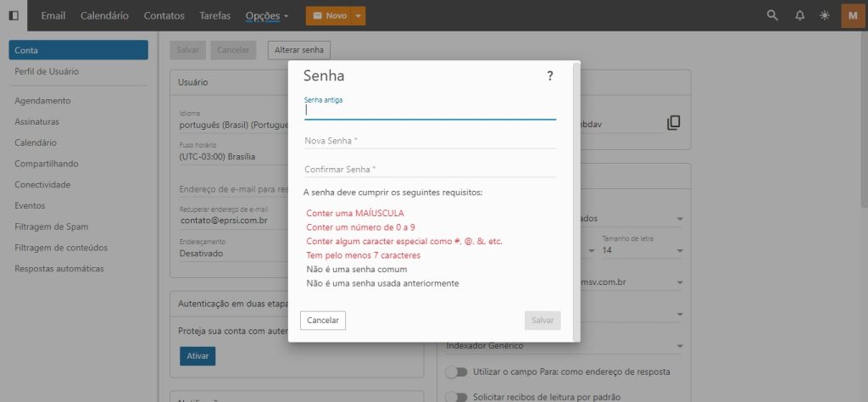Screen dimensions: 868x402
Task: Toggle the light/dark theme sun icon
Action: coord(826,15)
